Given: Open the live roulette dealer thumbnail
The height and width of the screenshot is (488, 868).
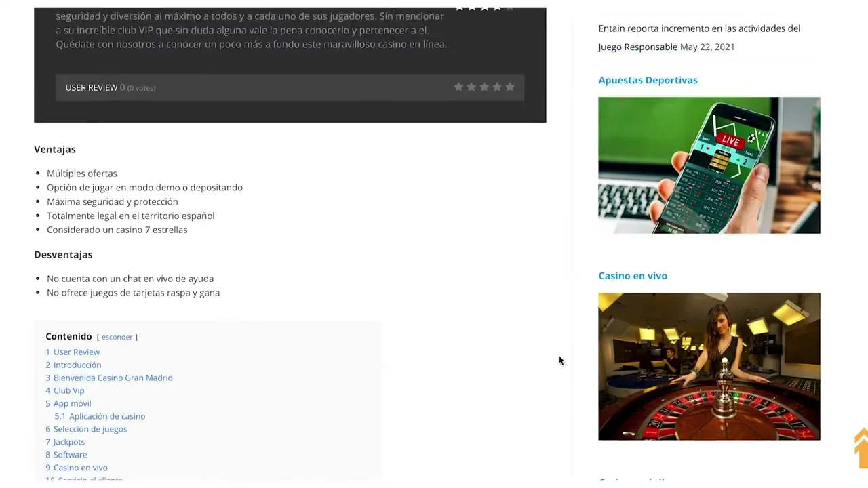Looking at the screenshot, I should (709, 367).
